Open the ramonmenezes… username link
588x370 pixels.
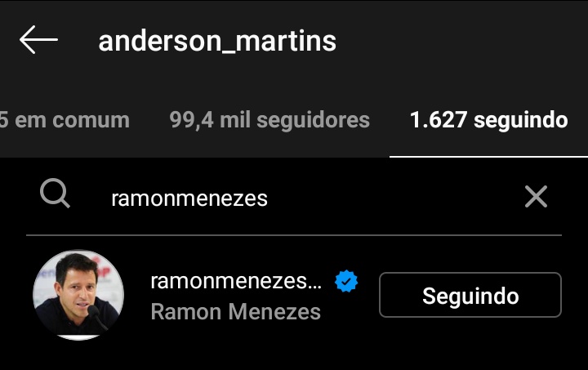(236, 281)
